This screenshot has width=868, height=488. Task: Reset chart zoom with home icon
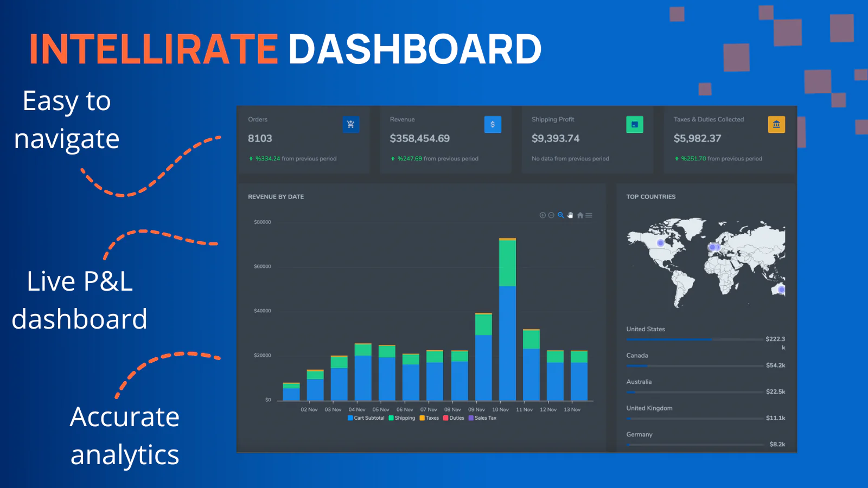(580, 215)
